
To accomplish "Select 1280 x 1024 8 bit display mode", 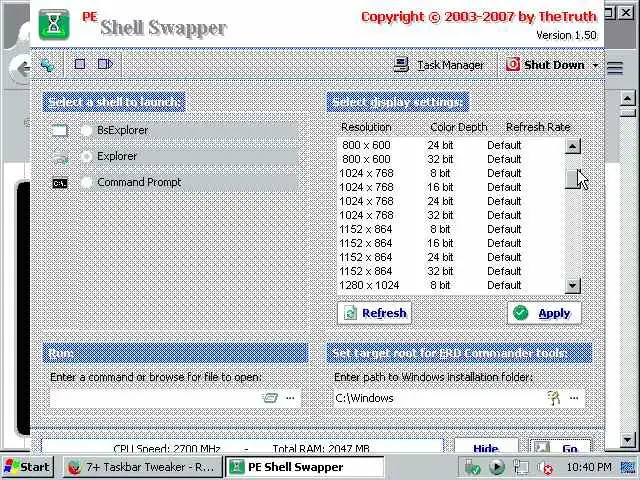I will (451, 285).
